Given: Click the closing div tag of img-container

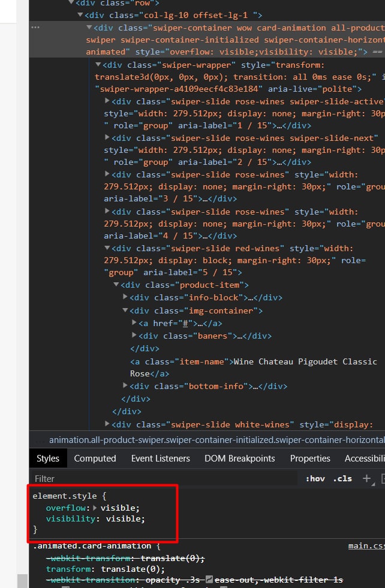Looking at the screenshot, I should click(145, 348).
